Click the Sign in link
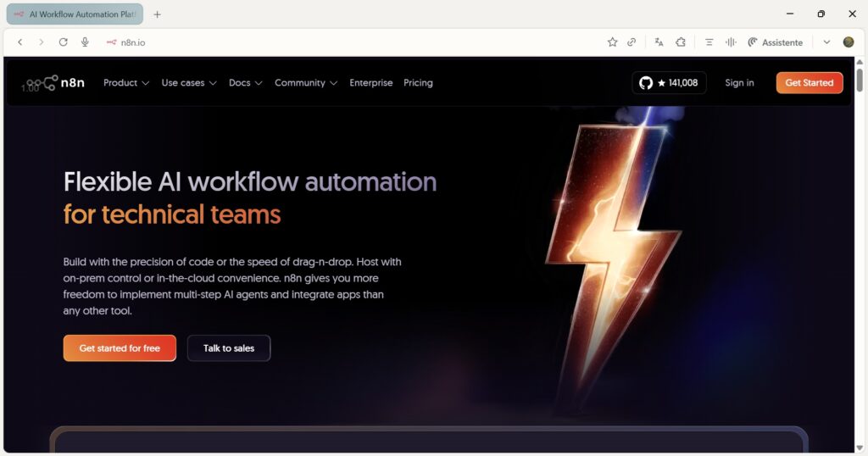This screenshot has width=868, height=456. [739, 83]
